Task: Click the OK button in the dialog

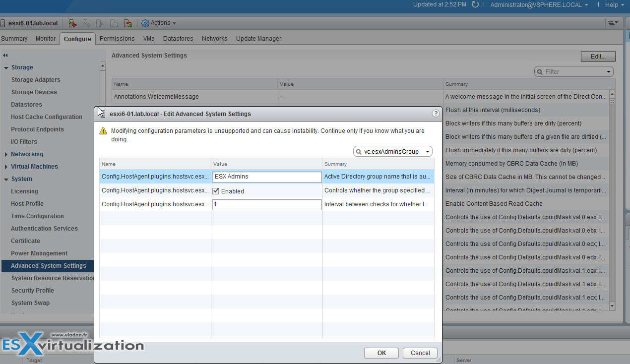Action: (x=381, y=353)
